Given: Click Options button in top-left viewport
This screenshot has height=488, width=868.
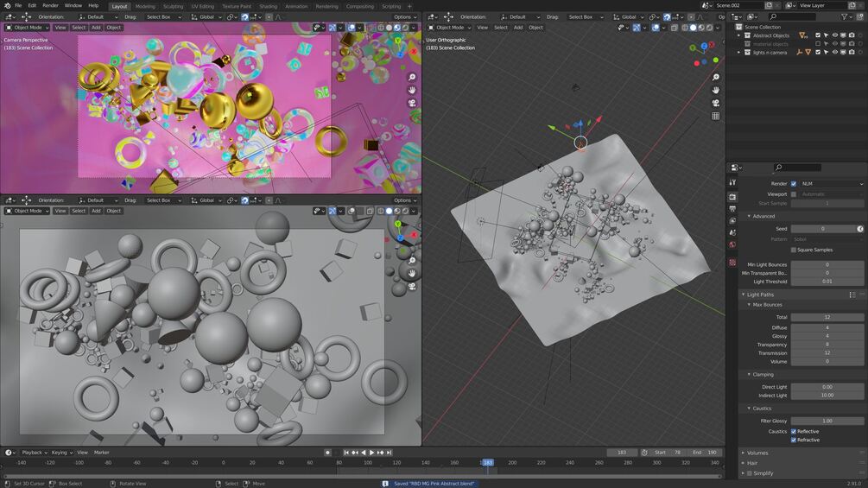Looking at the screenshot, I should coord(405,17).
